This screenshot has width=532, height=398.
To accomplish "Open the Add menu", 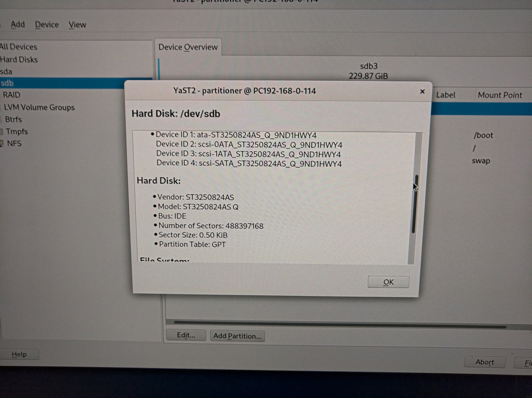I will [18, 24].
